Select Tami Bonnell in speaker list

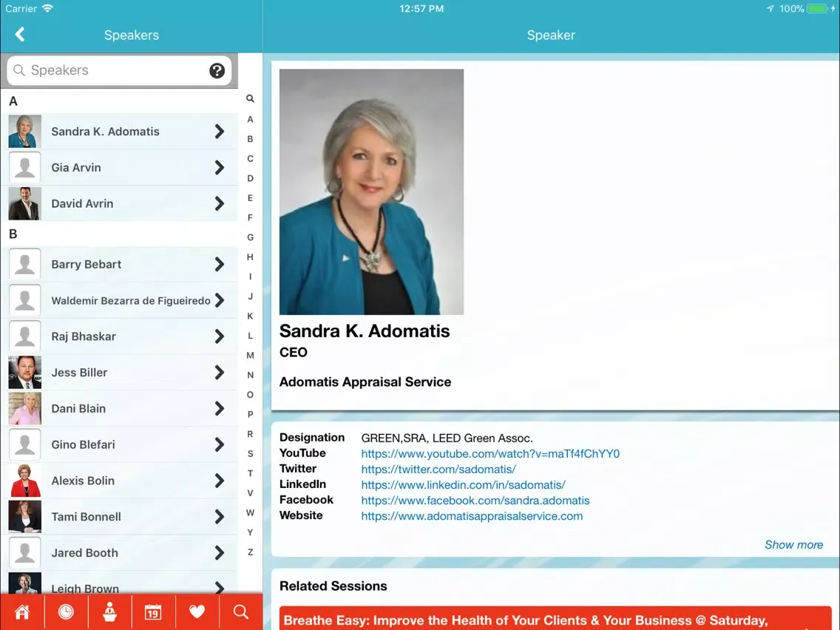120,517
